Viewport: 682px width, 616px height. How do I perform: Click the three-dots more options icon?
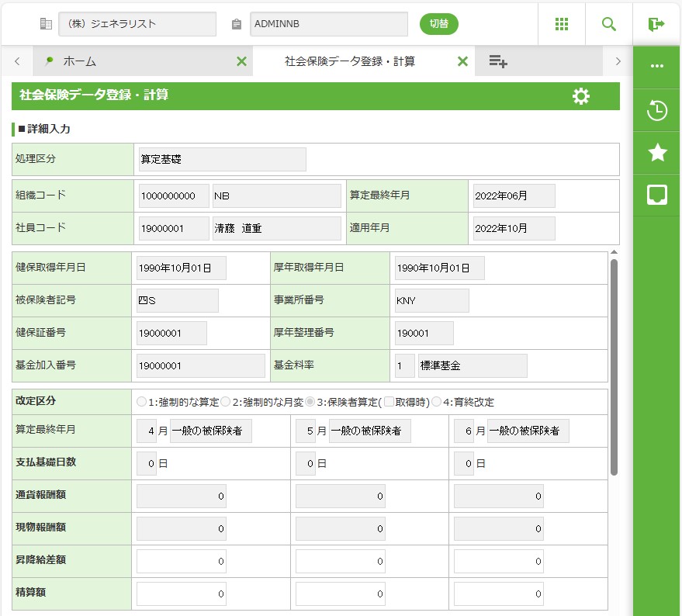(x=657, y=67)
